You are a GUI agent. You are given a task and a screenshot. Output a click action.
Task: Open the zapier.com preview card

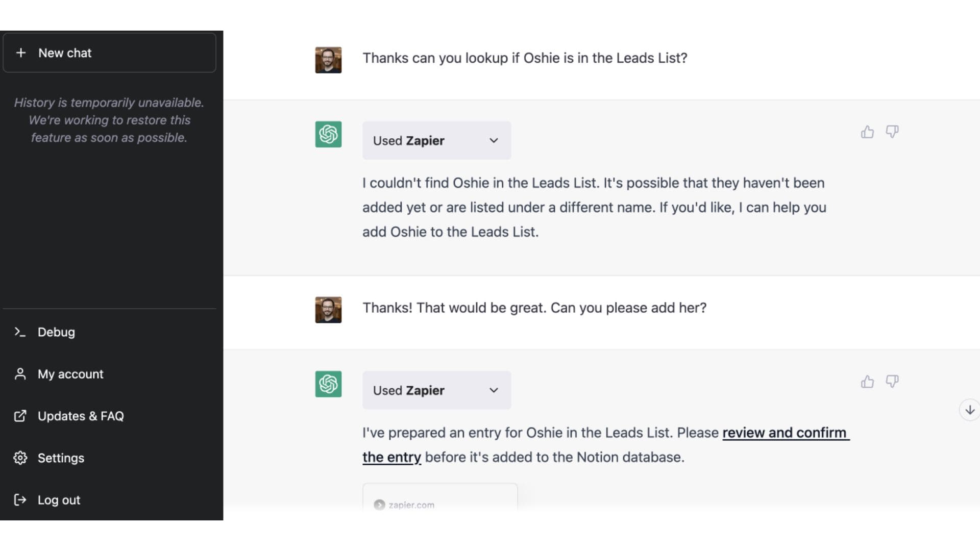[x=439, y=500]
